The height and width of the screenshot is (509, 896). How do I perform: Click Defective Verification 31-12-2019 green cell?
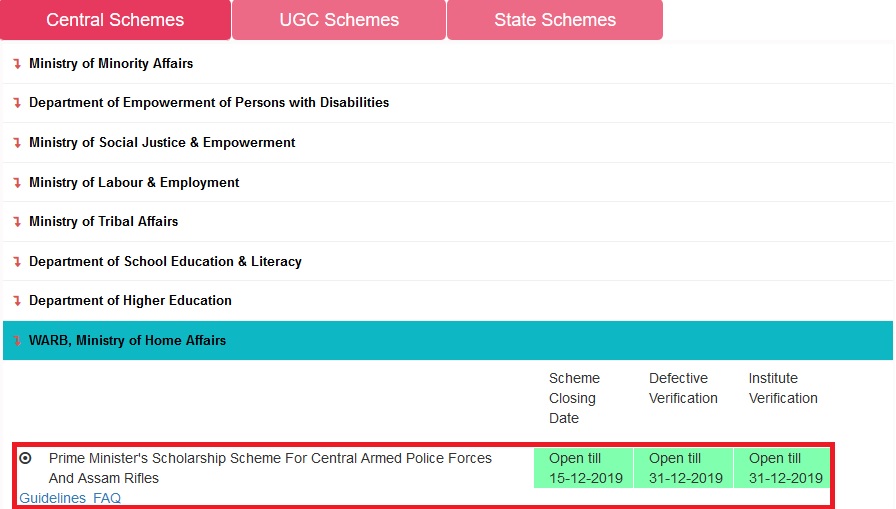685,468
